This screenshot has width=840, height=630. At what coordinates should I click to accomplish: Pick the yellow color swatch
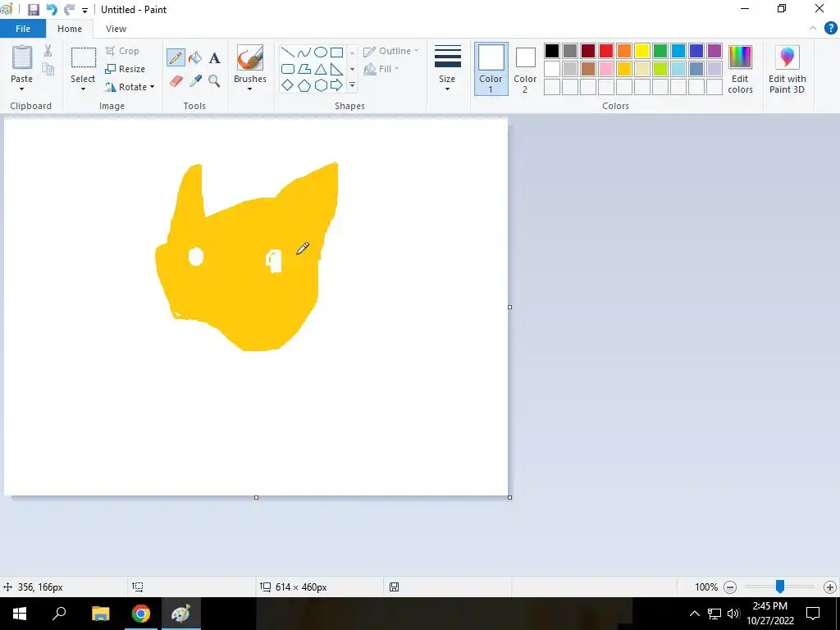click(641, 51)
